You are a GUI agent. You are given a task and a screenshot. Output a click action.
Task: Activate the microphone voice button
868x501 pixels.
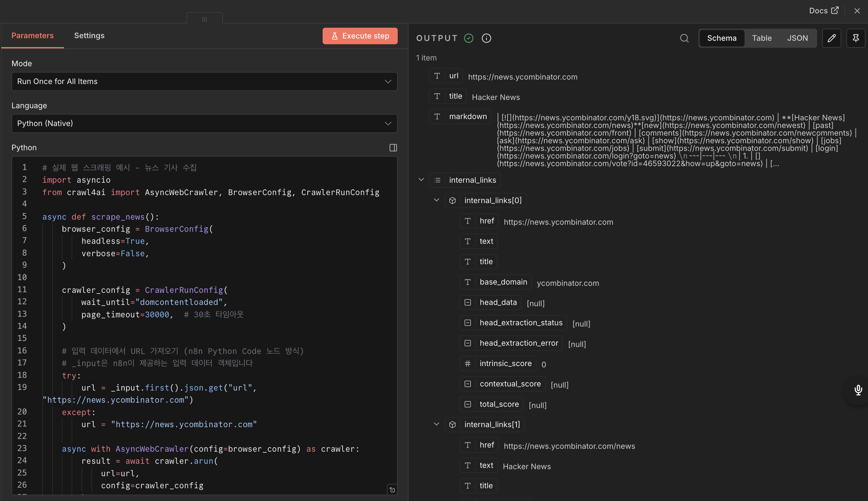(858, 390)
